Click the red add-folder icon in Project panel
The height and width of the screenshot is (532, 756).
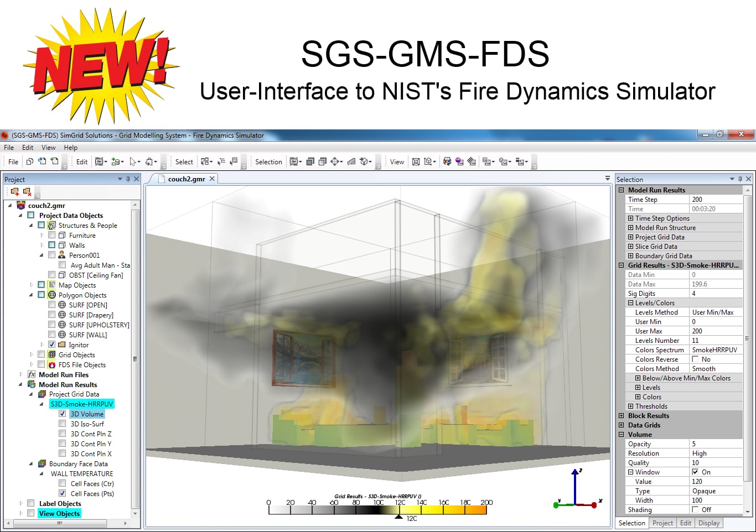pos(15,191)
